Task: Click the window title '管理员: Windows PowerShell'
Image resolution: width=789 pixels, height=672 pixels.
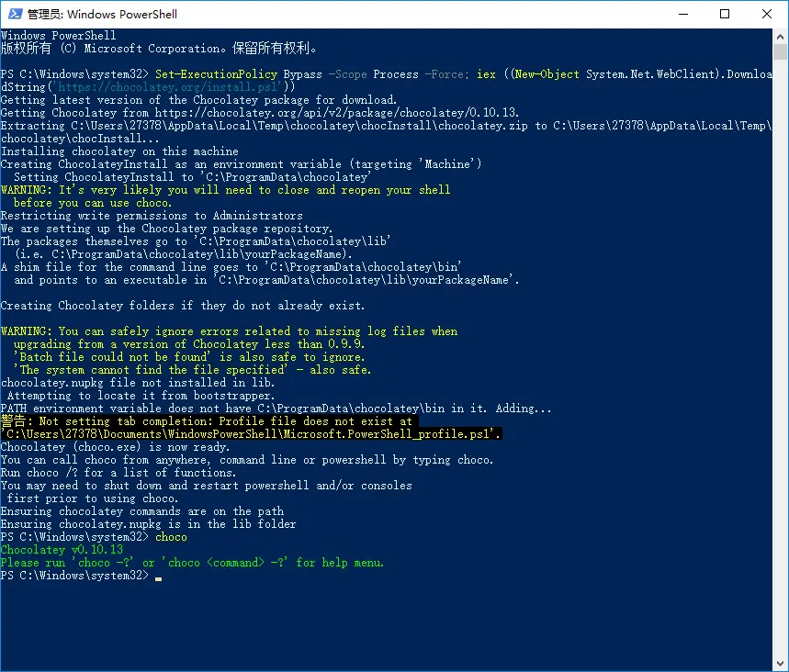Action: click(x=102, y=14)
